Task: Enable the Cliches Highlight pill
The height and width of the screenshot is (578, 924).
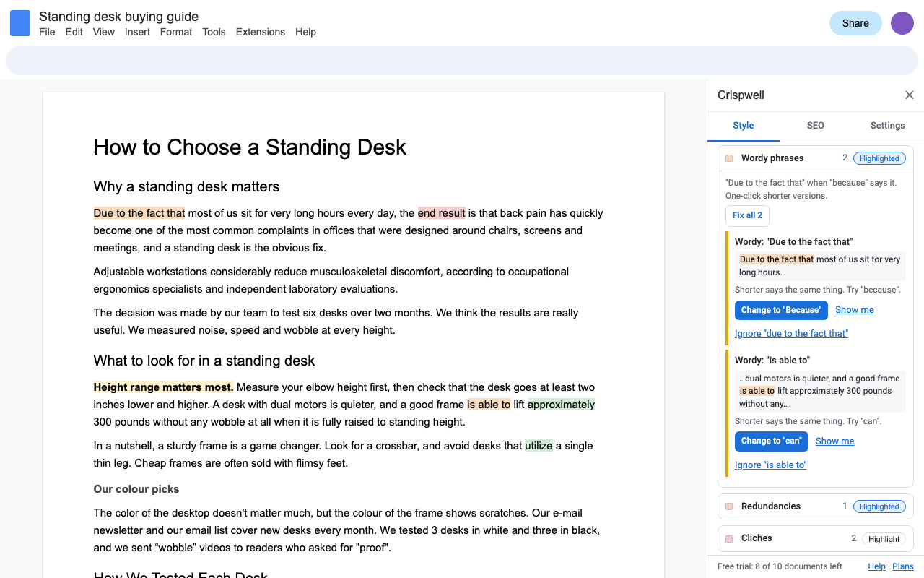Action: coord(884,539)
